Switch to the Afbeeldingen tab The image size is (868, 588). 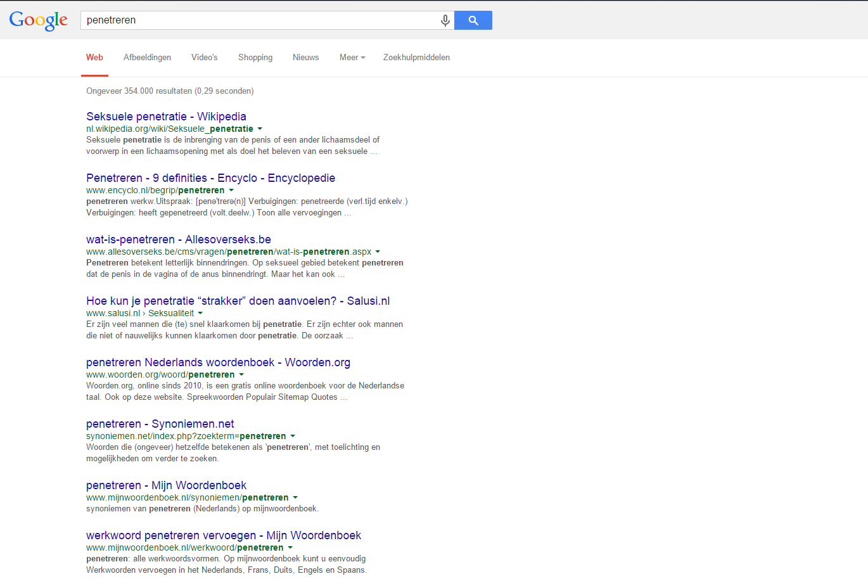coord(147,57)
